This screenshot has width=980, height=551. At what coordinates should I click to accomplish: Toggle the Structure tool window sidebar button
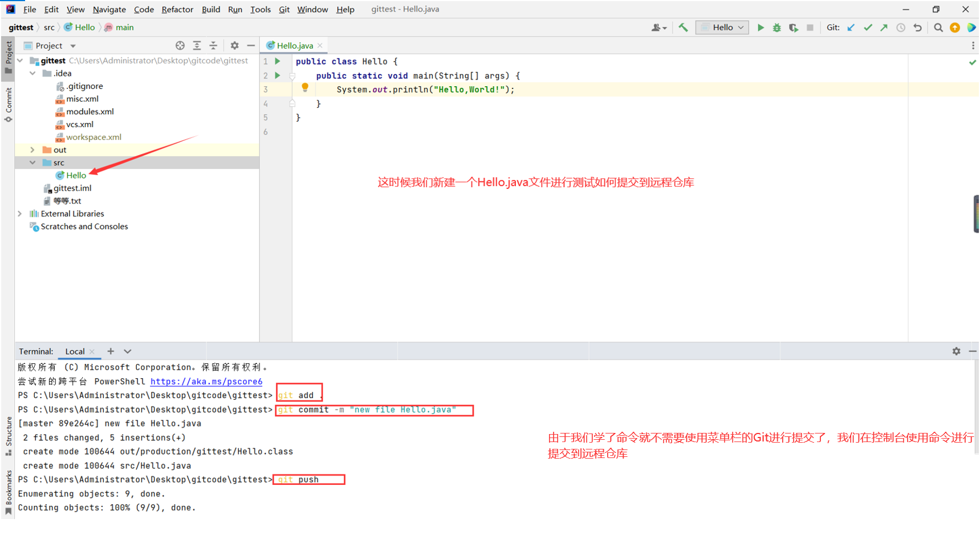9,436
